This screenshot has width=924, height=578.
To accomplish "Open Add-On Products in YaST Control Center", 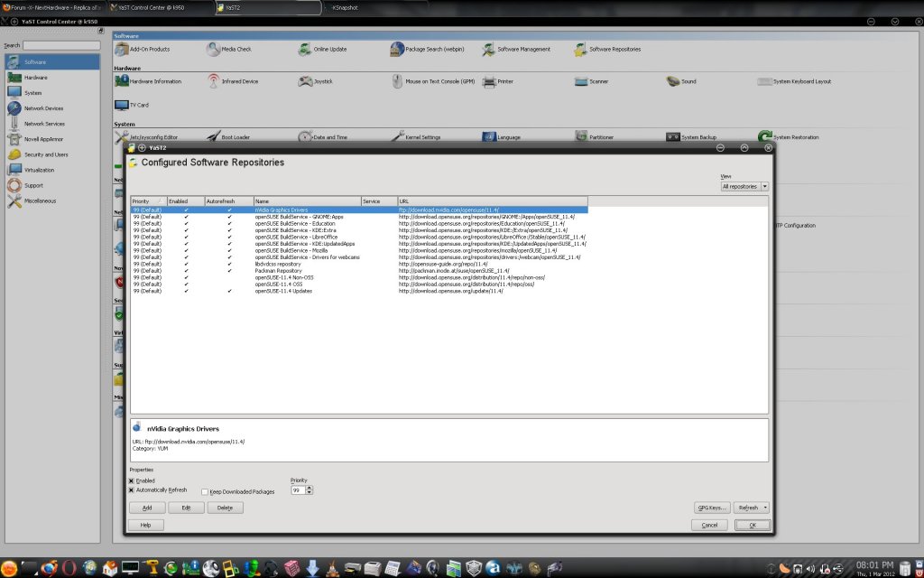I will click(142, 50).
